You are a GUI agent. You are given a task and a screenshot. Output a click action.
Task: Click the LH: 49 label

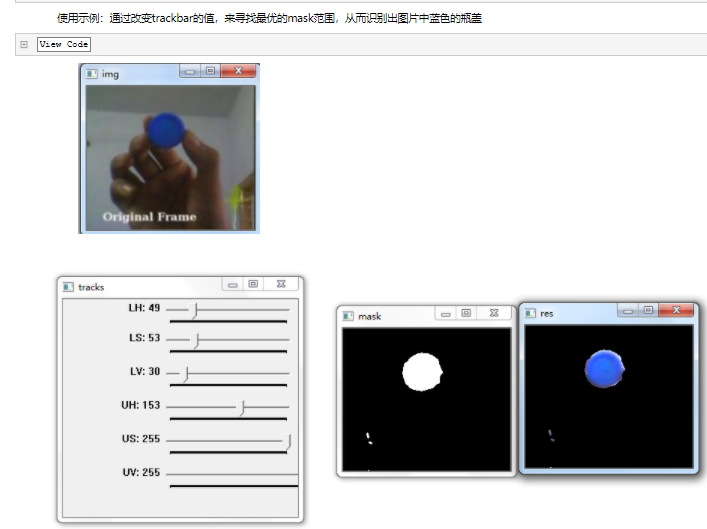click(x=144, y=308)
